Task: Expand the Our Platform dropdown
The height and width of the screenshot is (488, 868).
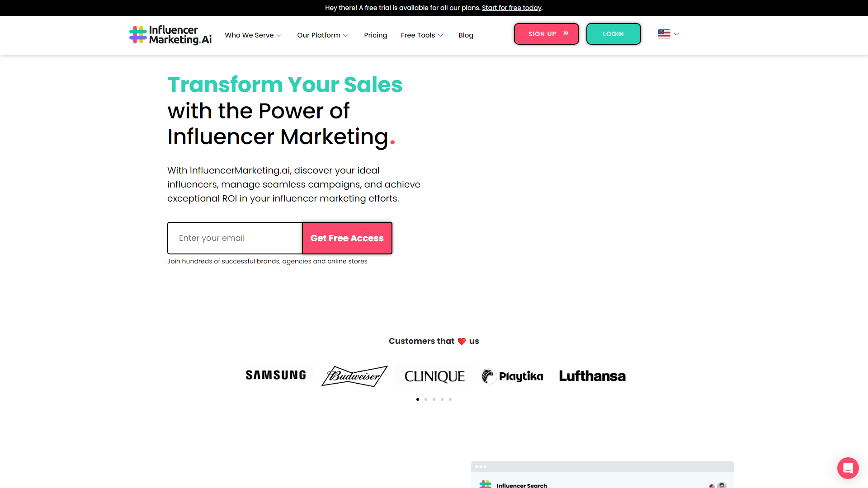Action: click(x=323, y=35)
